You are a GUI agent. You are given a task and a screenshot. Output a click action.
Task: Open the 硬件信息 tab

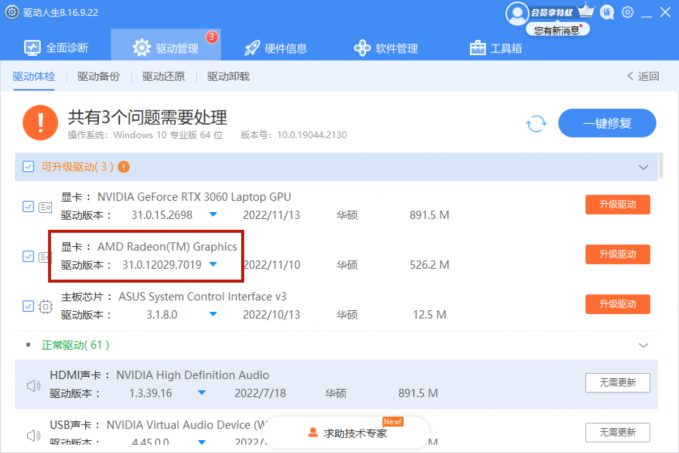276,48
